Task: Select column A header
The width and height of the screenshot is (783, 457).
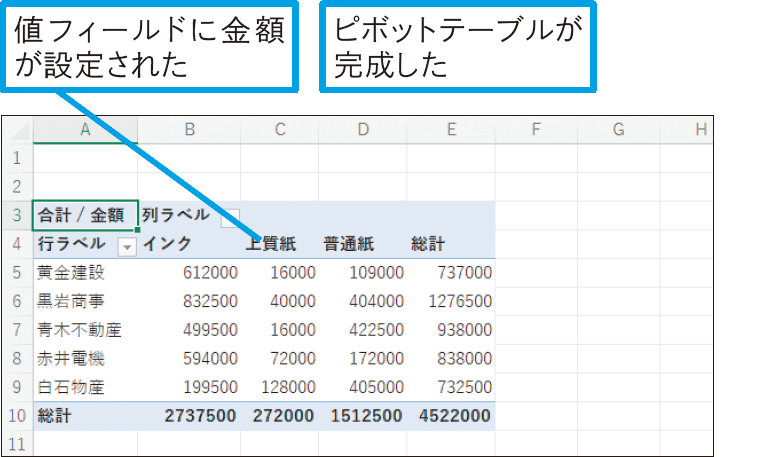Action: [85, 129]
